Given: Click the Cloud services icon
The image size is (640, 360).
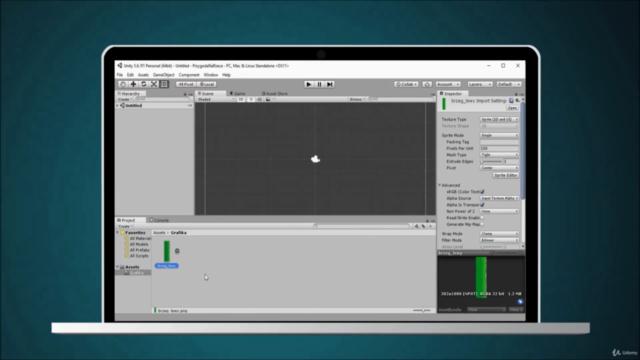Looking at the screenshot, I should tap(427, 84).
